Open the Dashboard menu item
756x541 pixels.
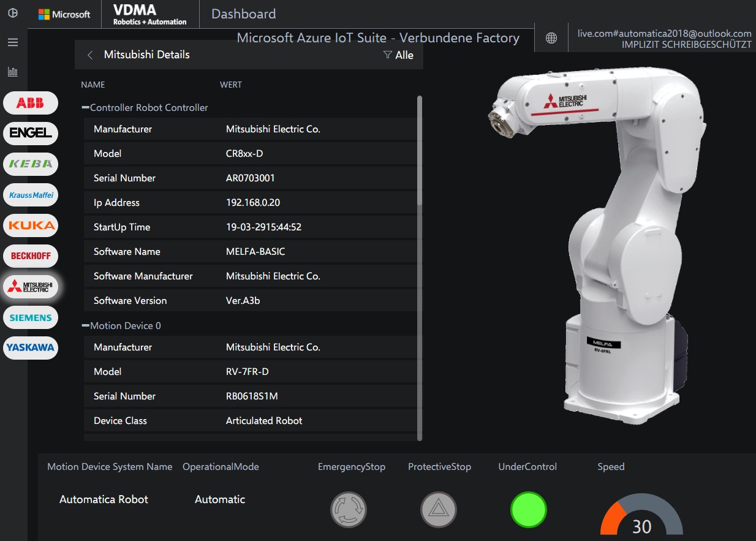[242, 13]
